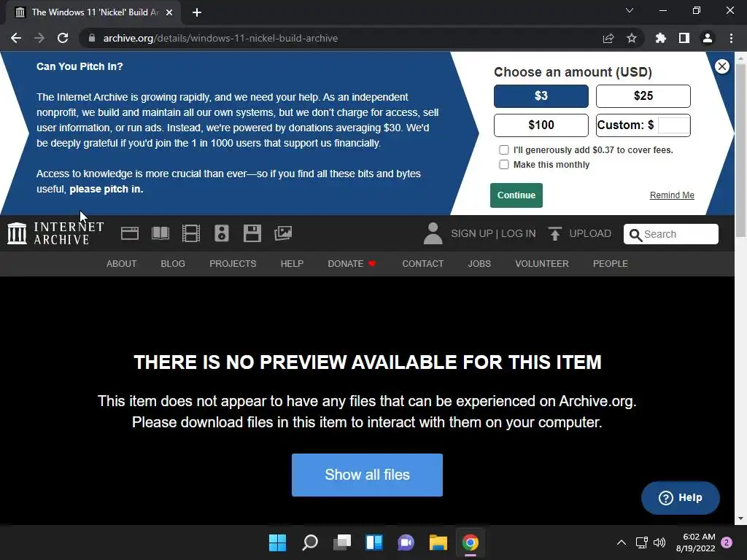Click the Archive Search field
This screenshot has height=560, width=747.
pyautogui.click(x=671, y=234)
